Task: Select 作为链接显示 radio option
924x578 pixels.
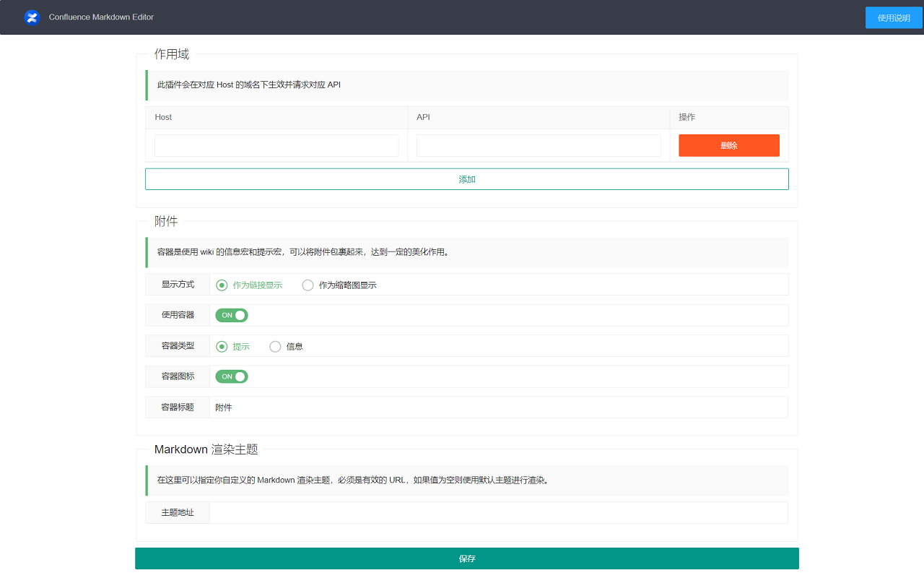Action: point(249,285)
